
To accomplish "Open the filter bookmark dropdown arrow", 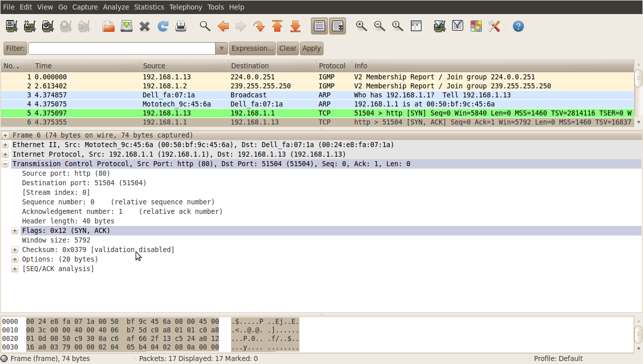I will click(x=221, y=48).
